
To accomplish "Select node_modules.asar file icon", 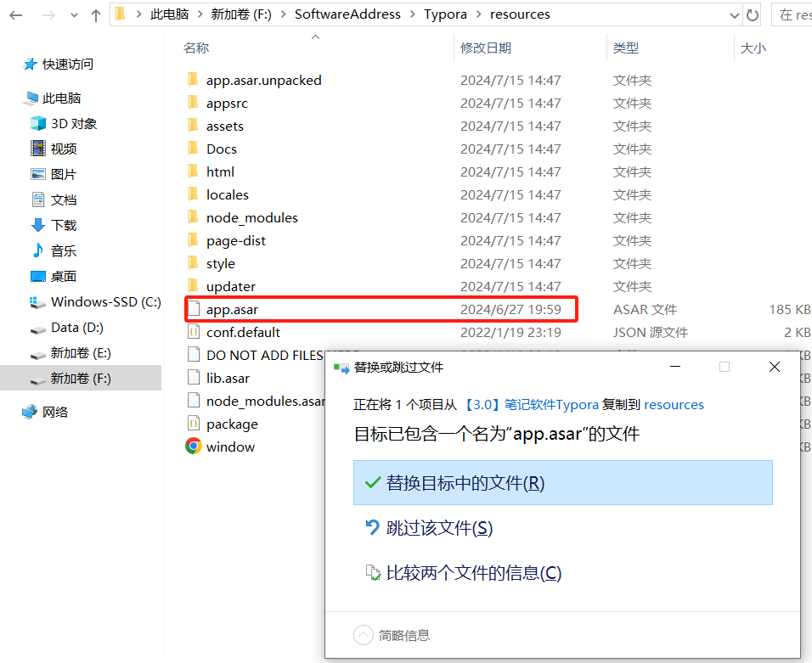I will [x=193, y=401].
